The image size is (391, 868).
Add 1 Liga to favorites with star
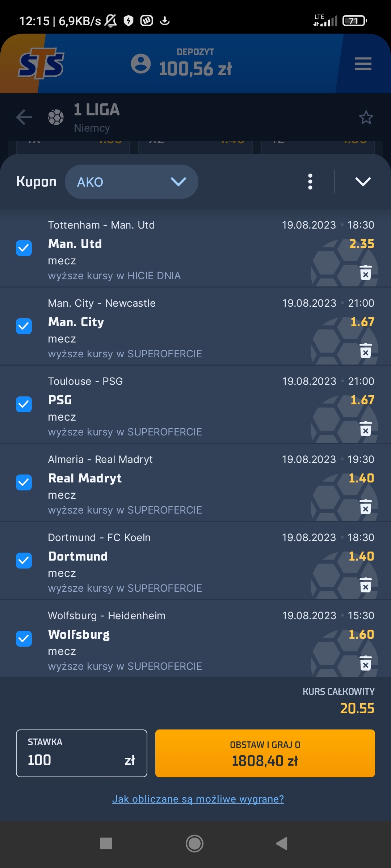tap(366, 117)
